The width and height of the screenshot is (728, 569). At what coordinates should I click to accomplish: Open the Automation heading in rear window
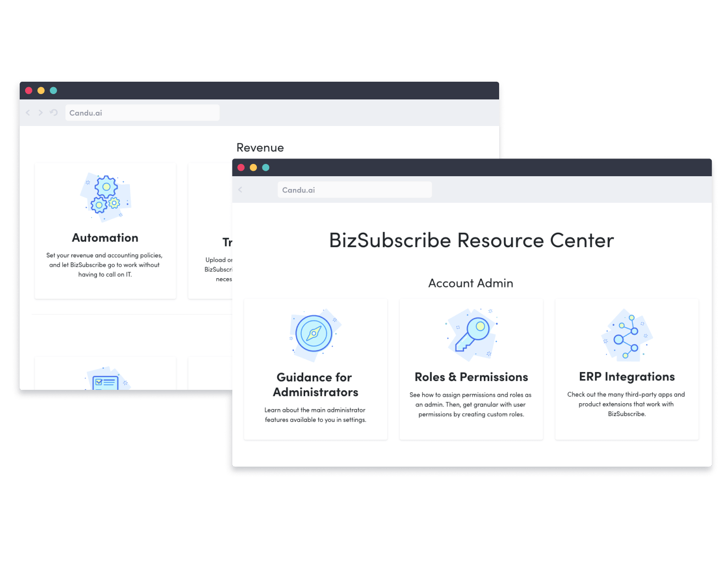[105, 238]
